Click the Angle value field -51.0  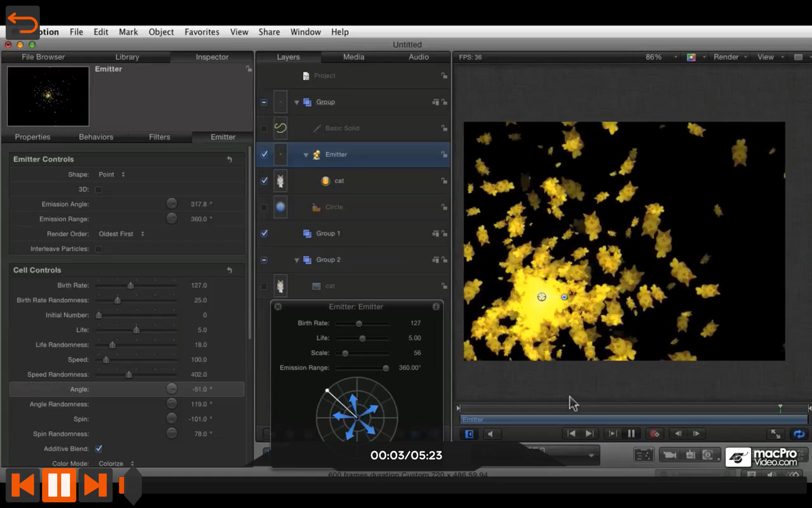[202, 389]
